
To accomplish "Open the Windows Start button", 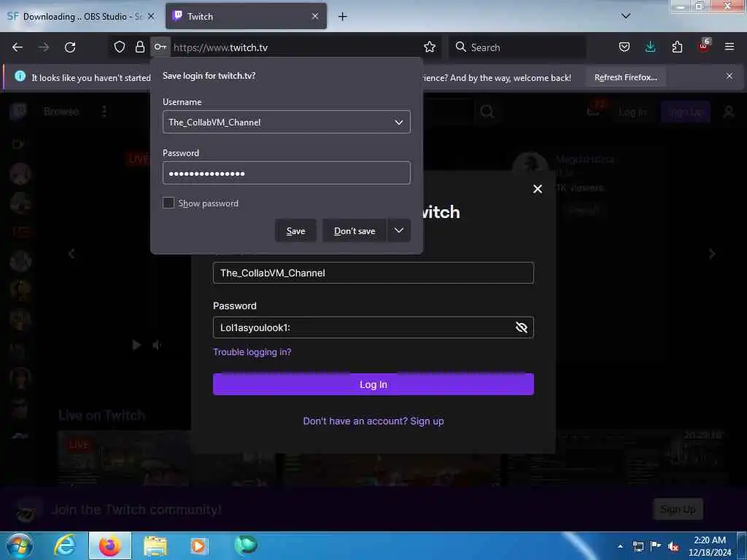I will 20,545.
